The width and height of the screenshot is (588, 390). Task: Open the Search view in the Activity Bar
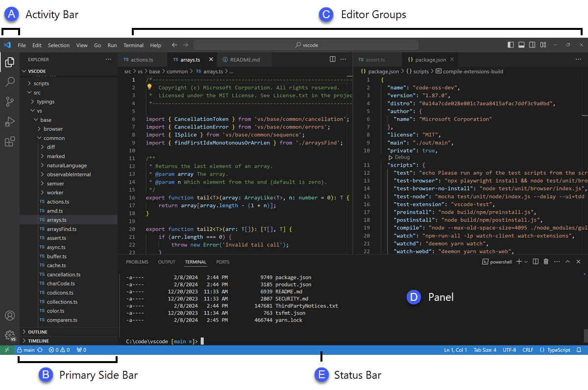tap(10, 82)
